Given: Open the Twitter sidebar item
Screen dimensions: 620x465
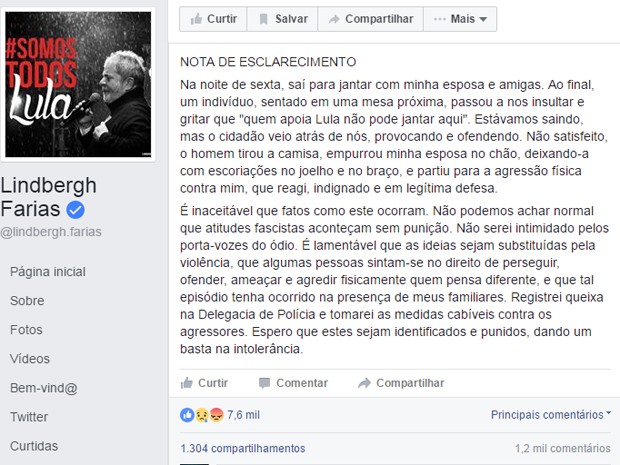Looking at the screenshot, I should click(29, 417).
